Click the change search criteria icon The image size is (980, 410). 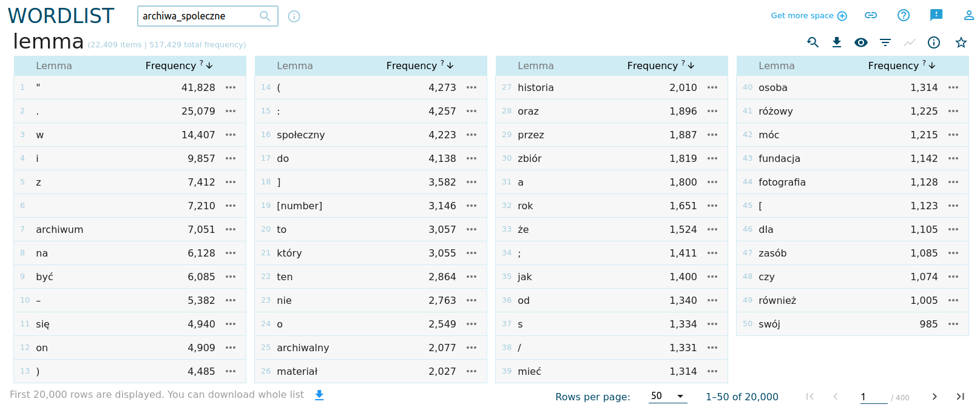pyautogui.click(x=813, y=42)
